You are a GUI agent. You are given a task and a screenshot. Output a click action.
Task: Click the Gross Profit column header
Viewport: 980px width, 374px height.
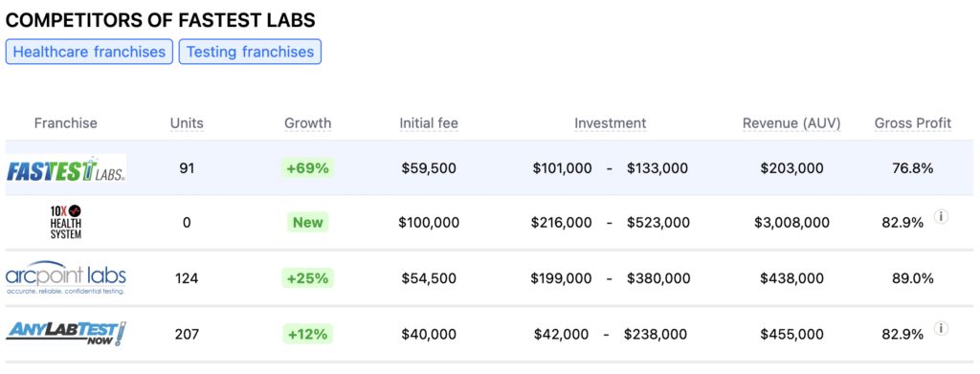point(912,123)
